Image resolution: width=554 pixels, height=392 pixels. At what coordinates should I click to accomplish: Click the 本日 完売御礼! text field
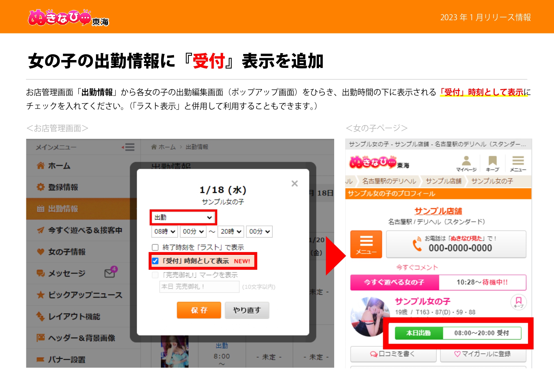[x=199, y=287]
